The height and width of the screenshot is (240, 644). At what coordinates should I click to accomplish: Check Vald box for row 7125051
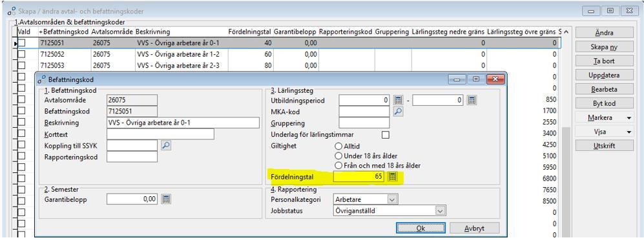[x=21, y=43]
